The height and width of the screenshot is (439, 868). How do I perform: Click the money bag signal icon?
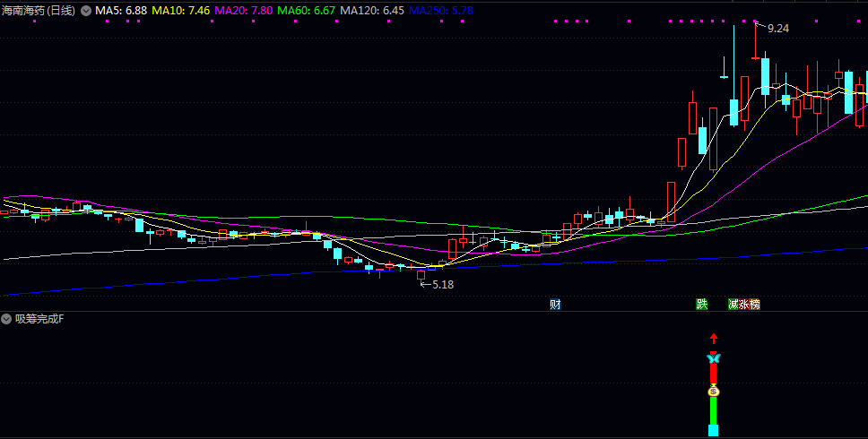point(714,391)
